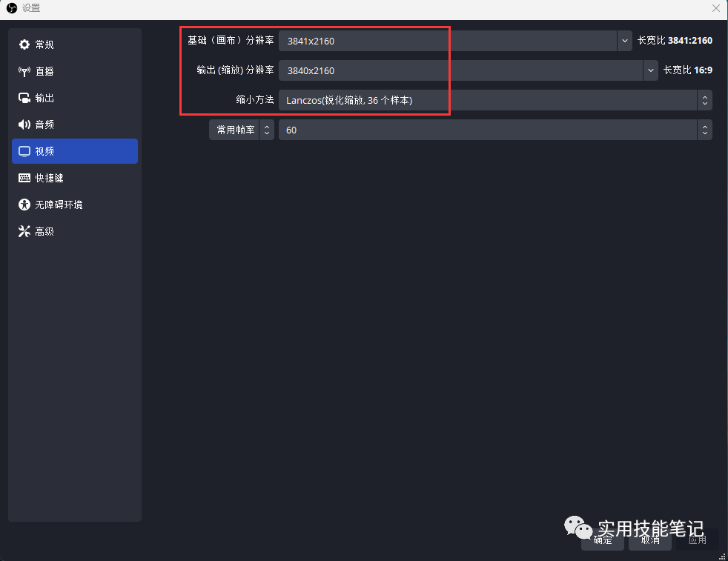Click the tools icon for 高级
Viewport: 728px width, 561px height.
pos(24,231)
